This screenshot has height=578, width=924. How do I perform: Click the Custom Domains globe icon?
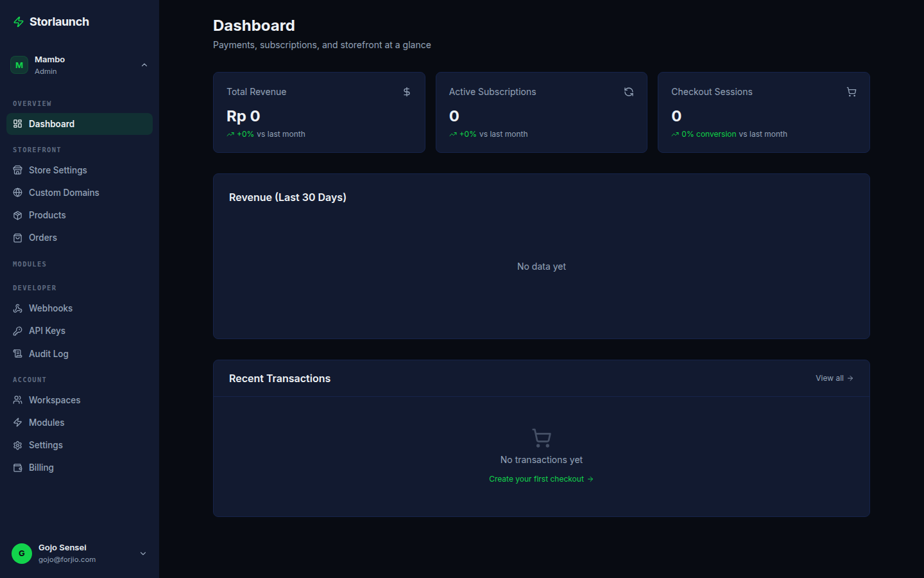tap(17, 193)
